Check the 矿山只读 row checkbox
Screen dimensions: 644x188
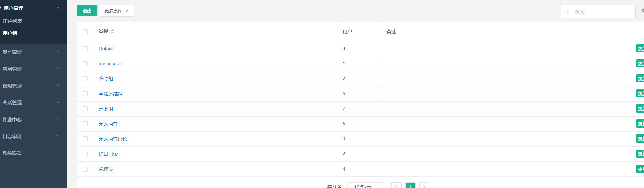click(x=85, y=154)
